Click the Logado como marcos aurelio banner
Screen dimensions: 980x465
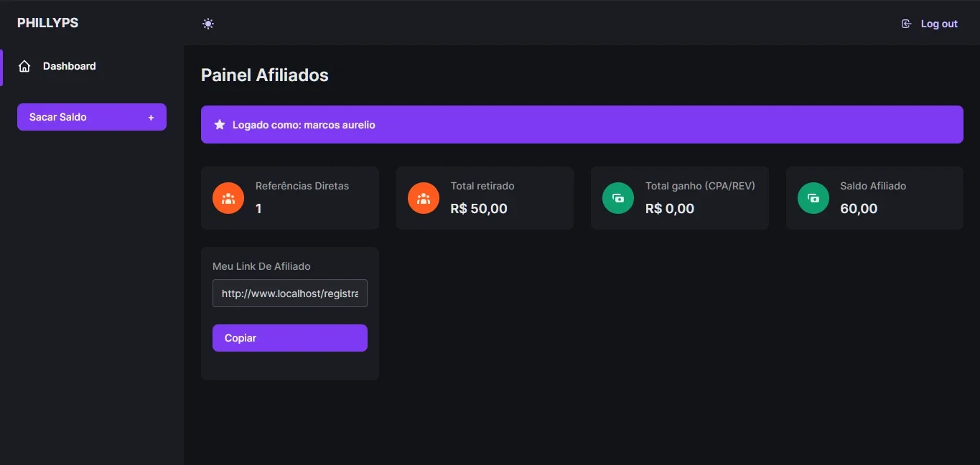point(582,125)
